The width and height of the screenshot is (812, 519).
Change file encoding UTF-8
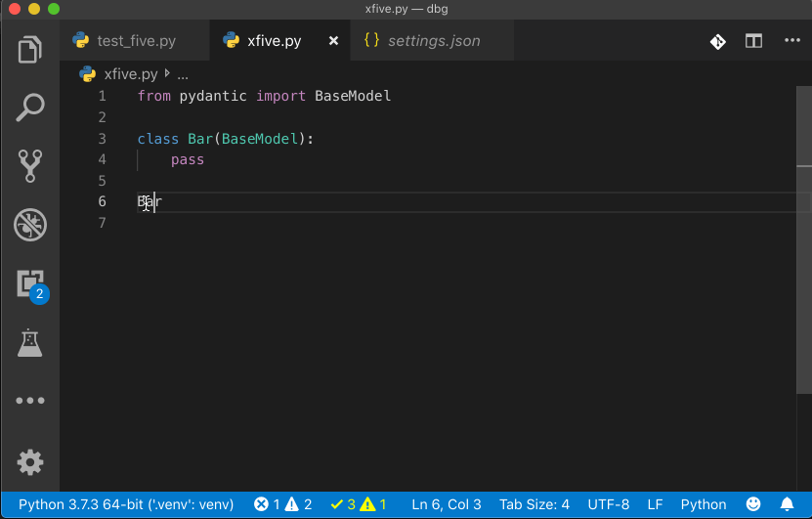(x=609, y=504)
